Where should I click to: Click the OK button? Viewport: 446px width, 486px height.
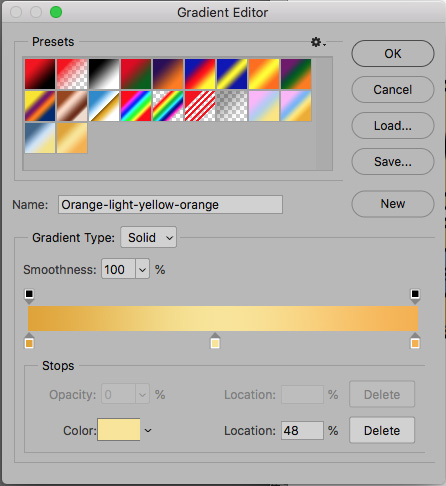393,54
